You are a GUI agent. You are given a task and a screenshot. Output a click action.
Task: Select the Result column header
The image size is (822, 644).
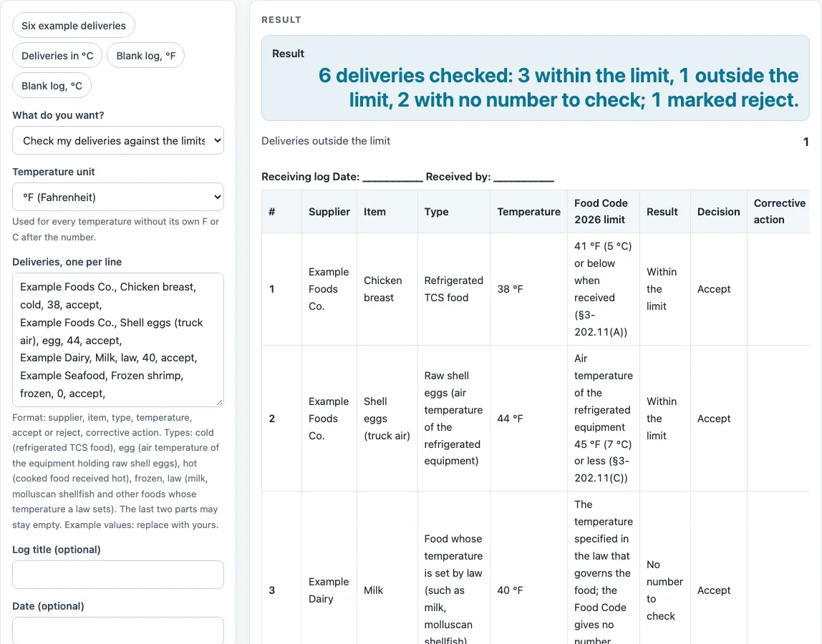coord(665,212)
